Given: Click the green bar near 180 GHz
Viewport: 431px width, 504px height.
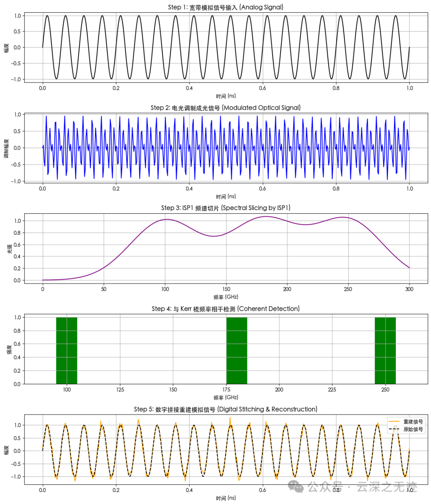Looking at the screenshot, I should click(x=237, y=351).
